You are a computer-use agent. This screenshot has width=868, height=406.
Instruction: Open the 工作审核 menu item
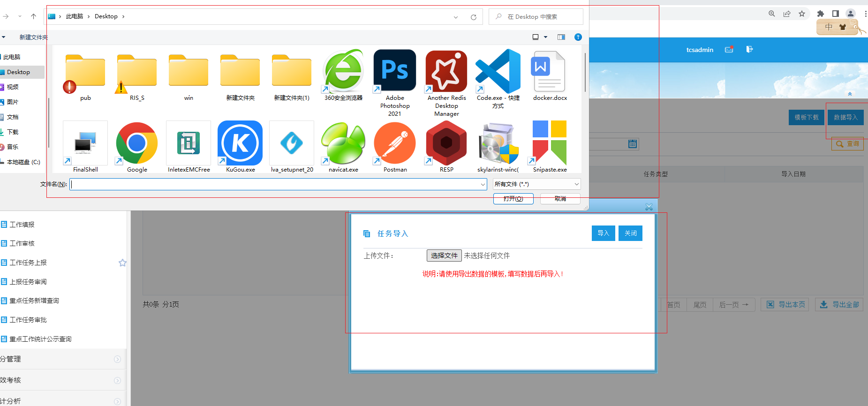22,243
